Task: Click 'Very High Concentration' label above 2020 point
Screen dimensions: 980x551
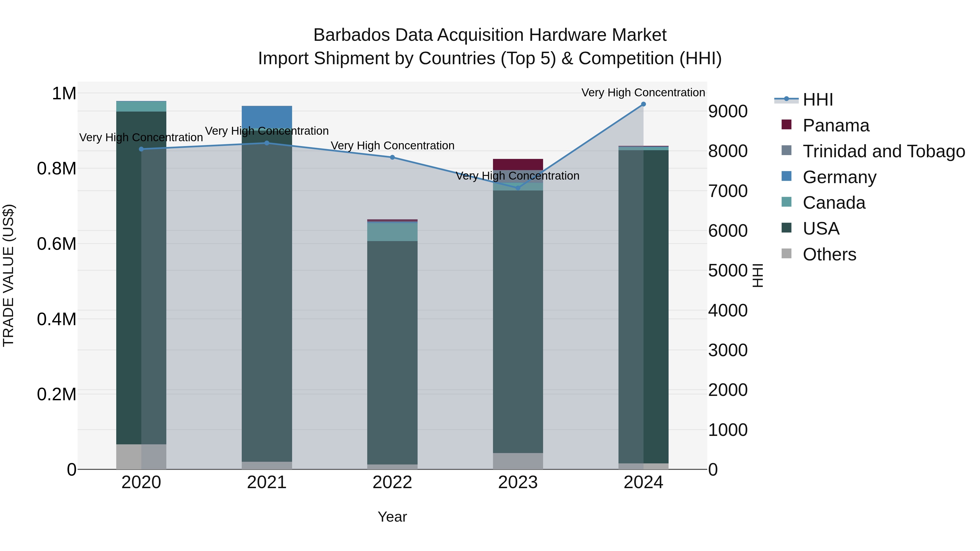Action: click(x=141, y=137)
